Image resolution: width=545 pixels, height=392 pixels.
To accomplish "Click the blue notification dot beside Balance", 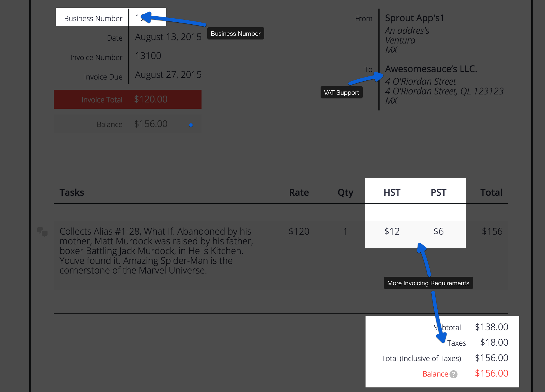I will click(x=191, y=125).
